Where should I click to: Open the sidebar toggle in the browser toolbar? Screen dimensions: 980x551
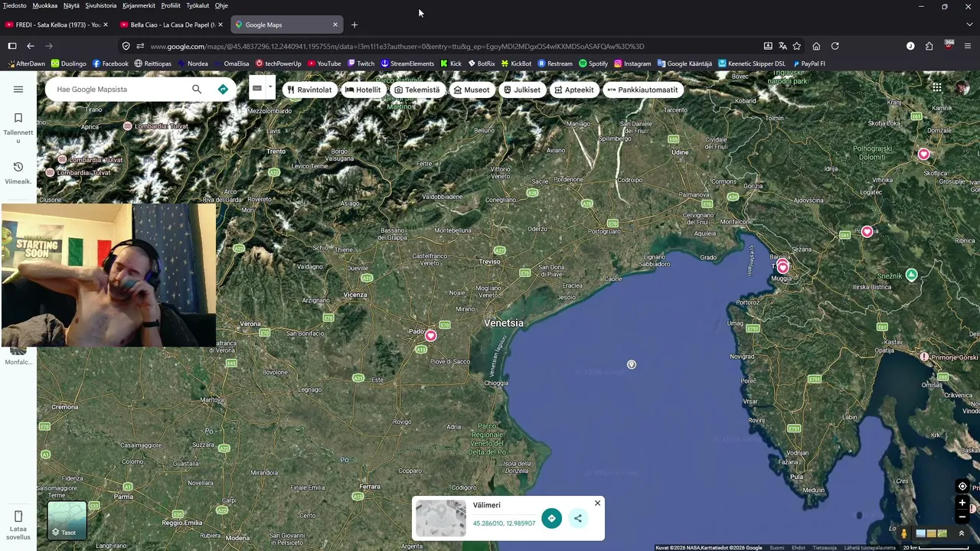point(11,46)
